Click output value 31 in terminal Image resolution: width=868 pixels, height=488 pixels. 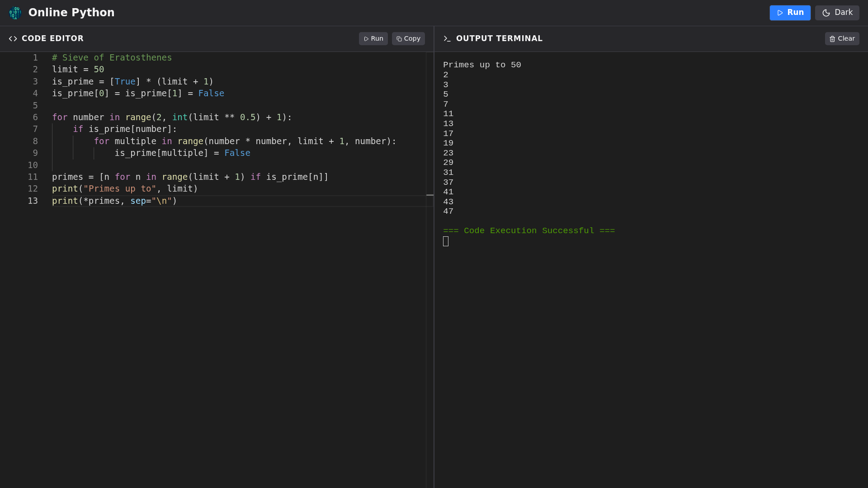[x=448, y=173]
